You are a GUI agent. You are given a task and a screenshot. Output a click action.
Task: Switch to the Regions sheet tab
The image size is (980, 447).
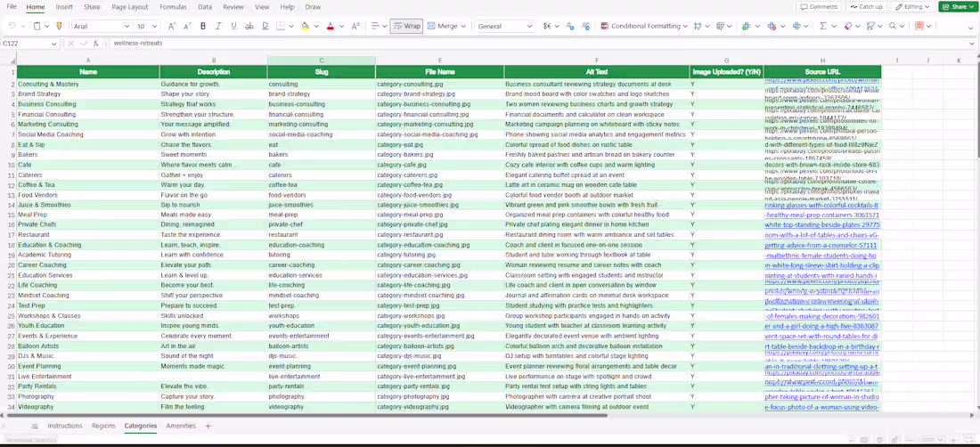click(x=103, y=426)
